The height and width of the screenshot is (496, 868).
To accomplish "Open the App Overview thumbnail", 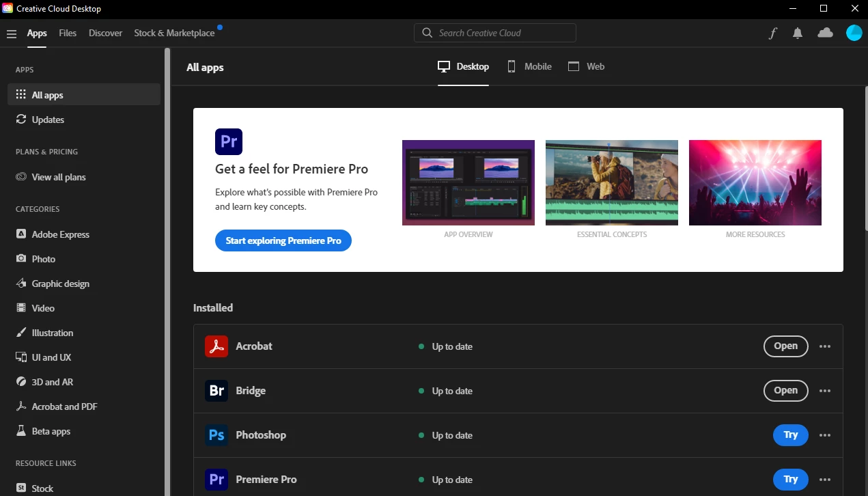I will tap(468, 182).
